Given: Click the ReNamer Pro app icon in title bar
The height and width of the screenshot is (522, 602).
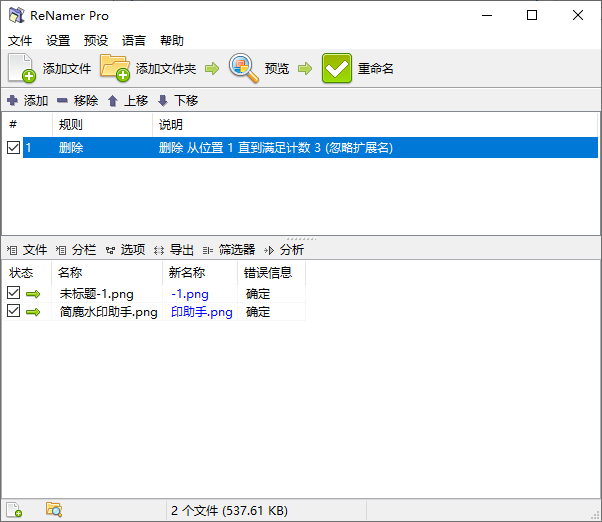Looking at the screenshot, I should [17, 15].
